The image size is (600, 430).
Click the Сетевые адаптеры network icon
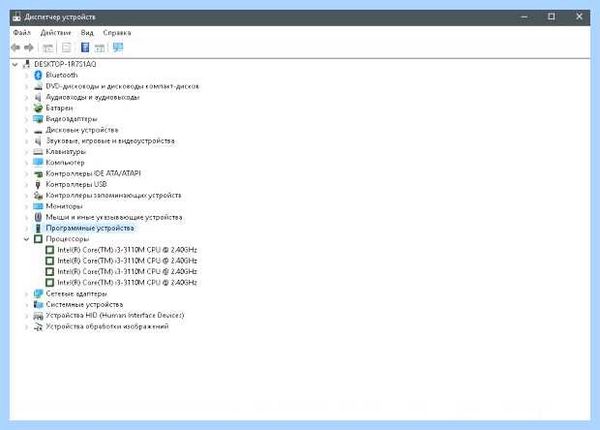pyautogui.click(x=38, y=294)
